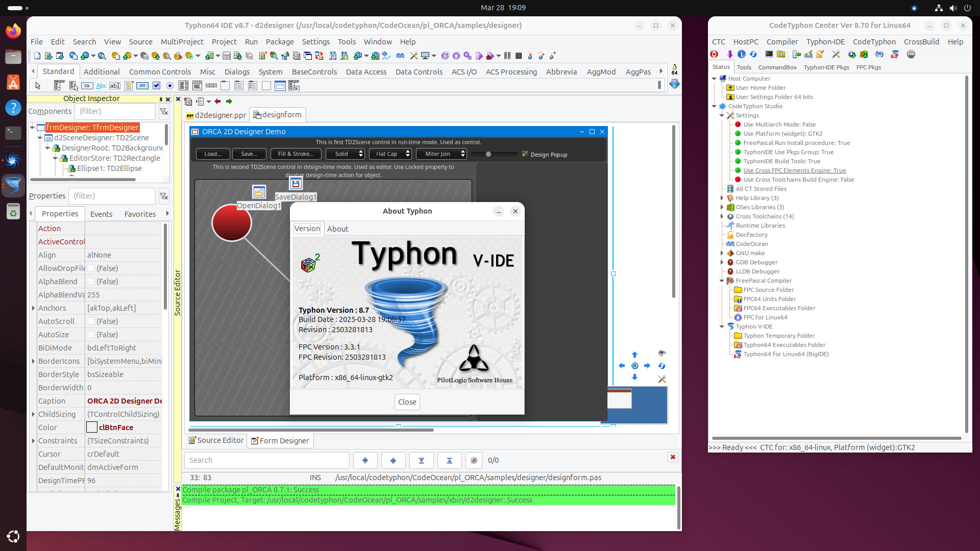This screenshot has width=980, height=551.
Task: Toggle the Design Popup checkbox
Action: tap(525, 154)
